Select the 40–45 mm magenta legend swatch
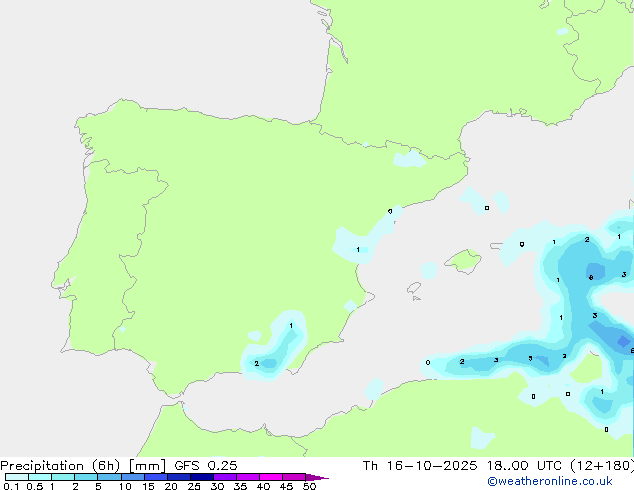634x490 pixels. coord(271,477)
